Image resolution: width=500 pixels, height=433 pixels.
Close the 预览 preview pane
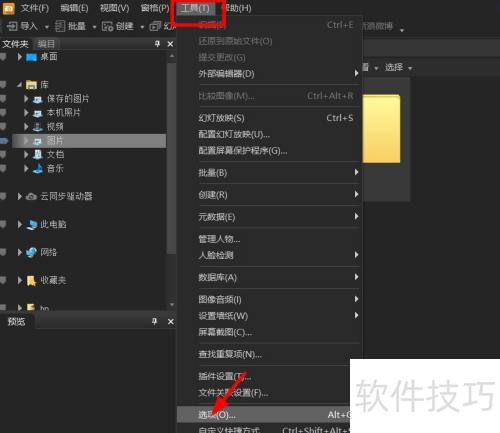click(x=171, y=321)
